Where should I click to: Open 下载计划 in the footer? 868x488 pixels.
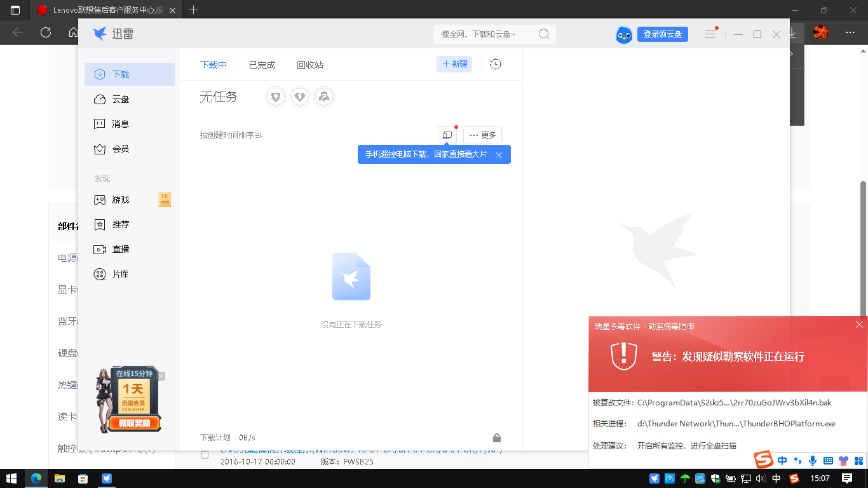click(215, 438)
